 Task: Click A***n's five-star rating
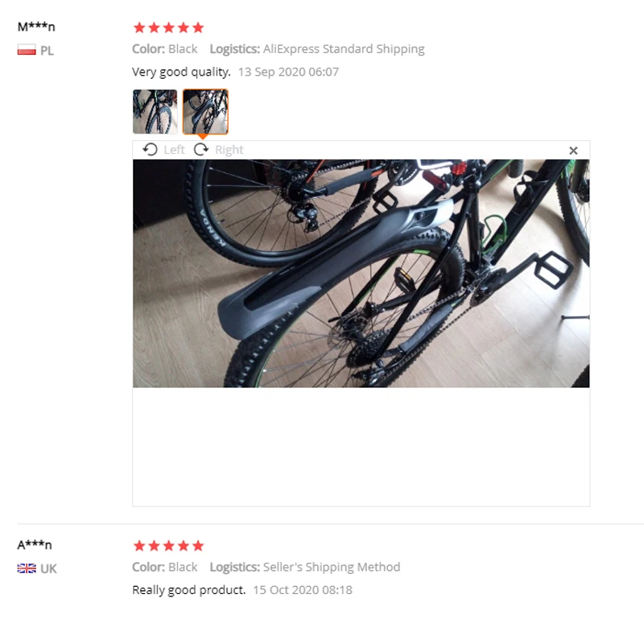(x=169, y=546)
